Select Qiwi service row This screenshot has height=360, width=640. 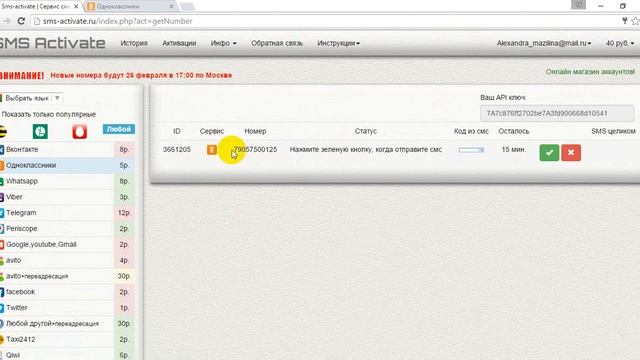pyautogui.click(x=67, y=354)
